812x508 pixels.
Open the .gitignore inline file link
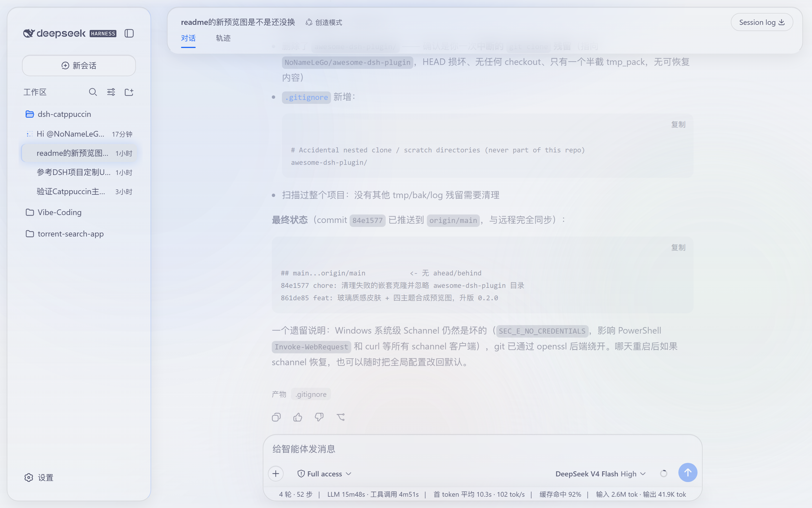tap(306, 97)
